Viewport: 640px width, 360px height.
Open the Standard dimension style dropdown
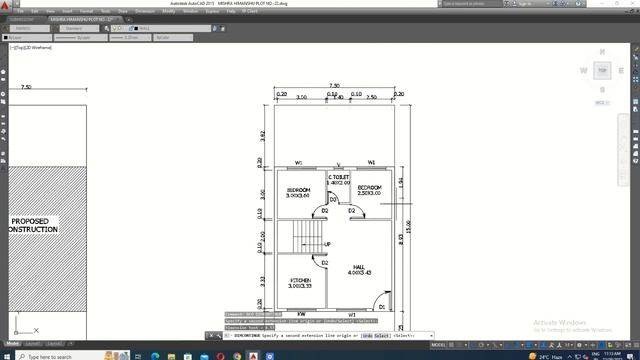pyautogui.click(x=79, y=29)
